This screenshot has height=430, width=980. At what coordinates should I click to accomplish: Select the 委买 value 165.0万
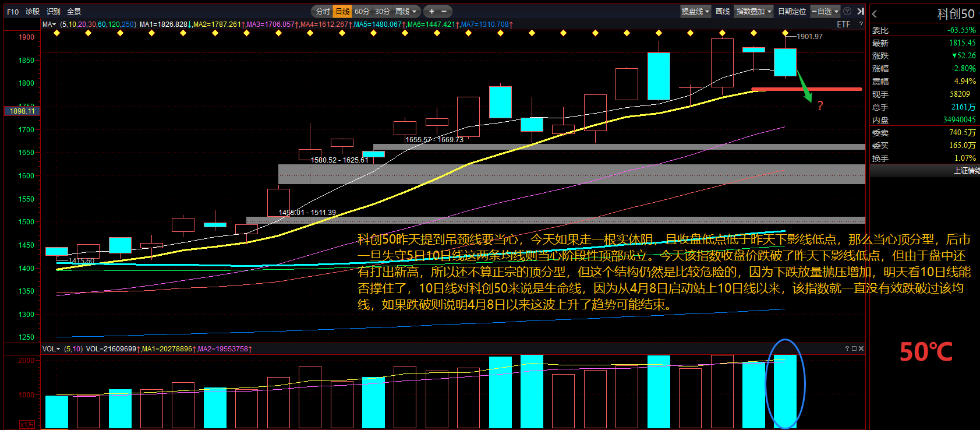(x=963, y=146)
